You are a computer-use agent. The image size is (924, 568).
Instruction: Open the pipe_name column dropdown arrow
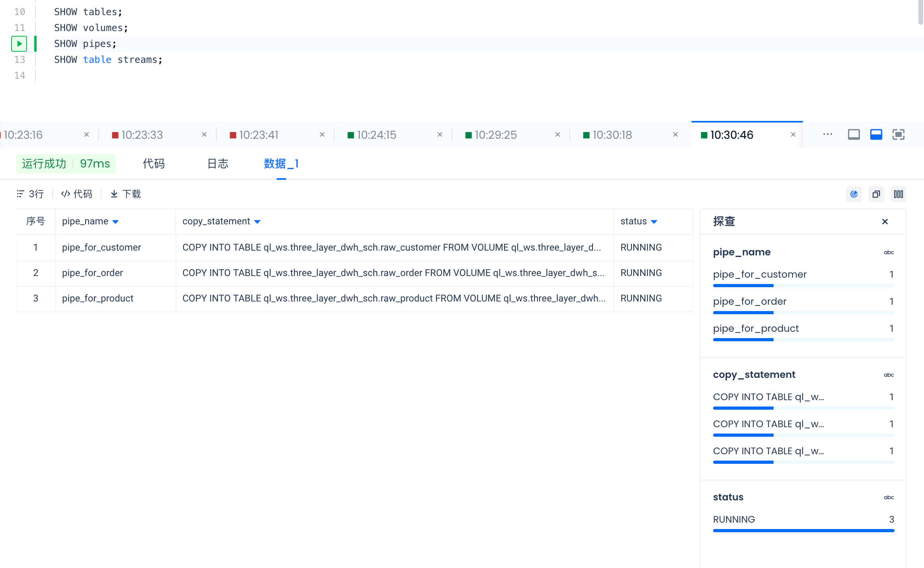pyautogui.click(x=115, y=222)
